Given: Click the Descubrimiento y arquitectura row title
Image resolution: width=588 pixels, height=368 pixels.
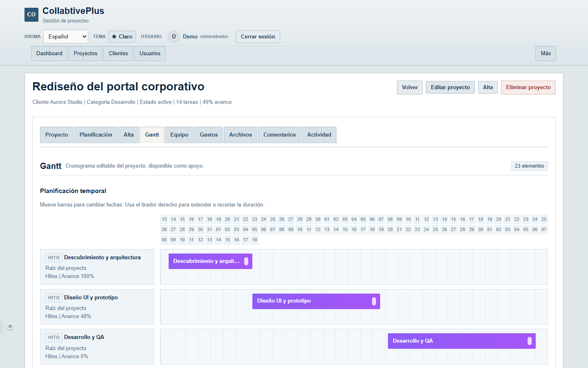Looking at the screenshot, I should pyautogui.click(x=102, y=258).
